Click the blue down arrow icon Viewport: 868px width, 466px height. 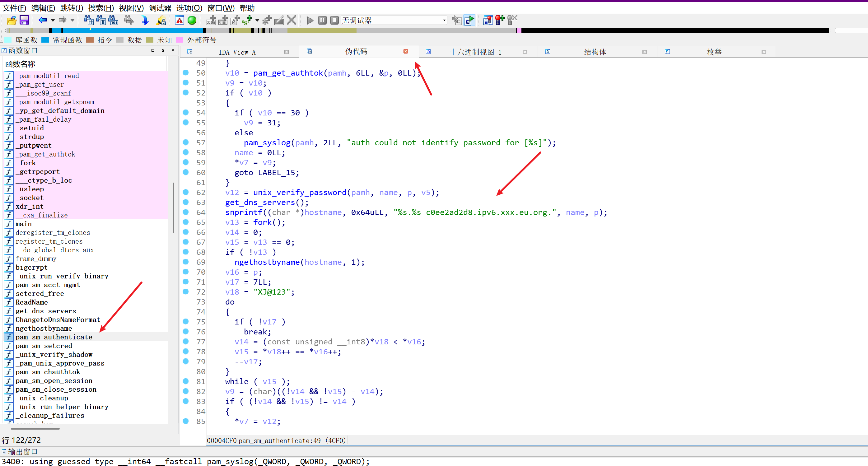click(145, 21)
